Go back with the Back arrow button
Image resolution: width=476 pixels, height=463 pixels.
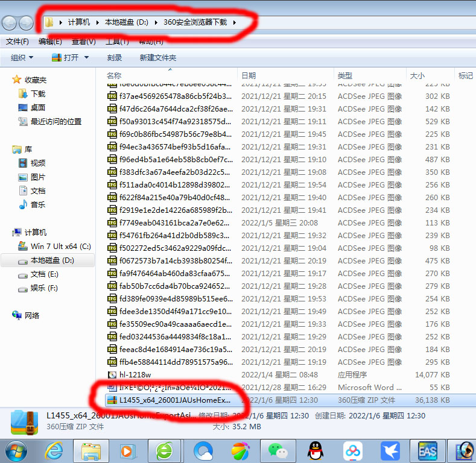[9, 23]
